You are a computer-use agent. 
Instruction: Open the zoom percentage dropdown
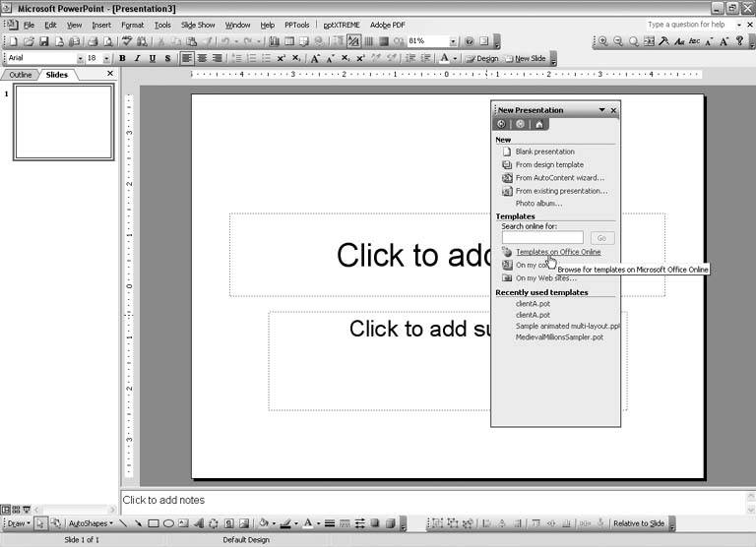click(453, 41)
